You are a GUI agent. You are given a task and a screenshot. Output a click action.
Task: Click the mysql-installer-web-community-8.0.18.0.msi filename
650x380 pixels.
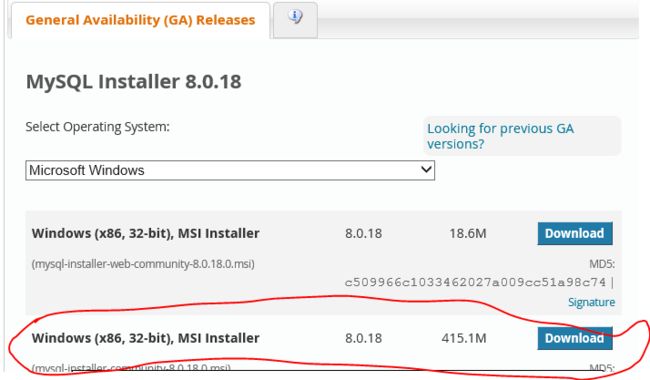(143, 264)
